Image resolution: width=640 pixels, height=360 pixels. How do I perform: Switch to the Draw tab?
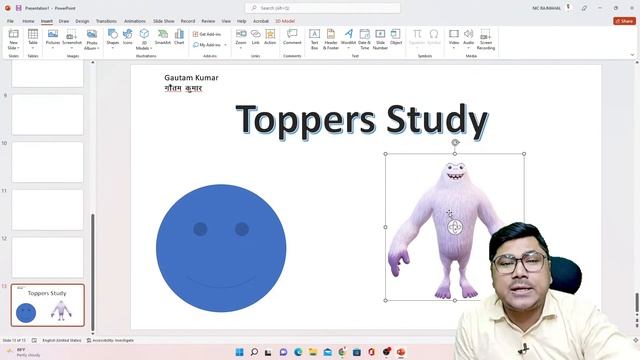64,21
